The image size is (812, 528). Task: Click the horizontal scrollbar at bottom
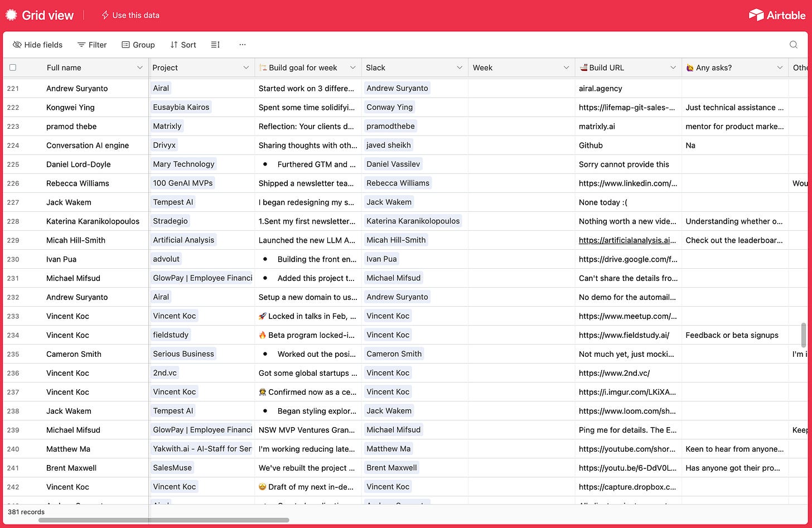(x=163, y=520)
